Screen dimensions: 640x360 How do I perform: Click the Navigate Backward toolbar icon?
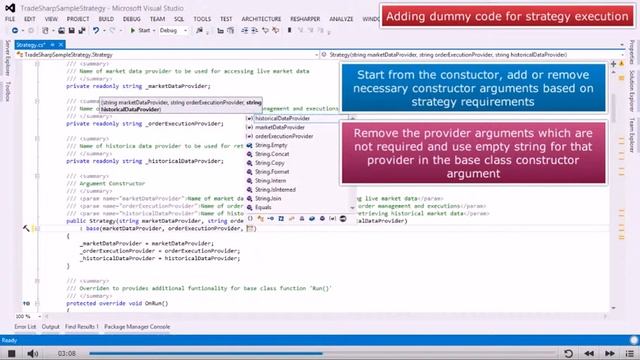pos(15,31)
